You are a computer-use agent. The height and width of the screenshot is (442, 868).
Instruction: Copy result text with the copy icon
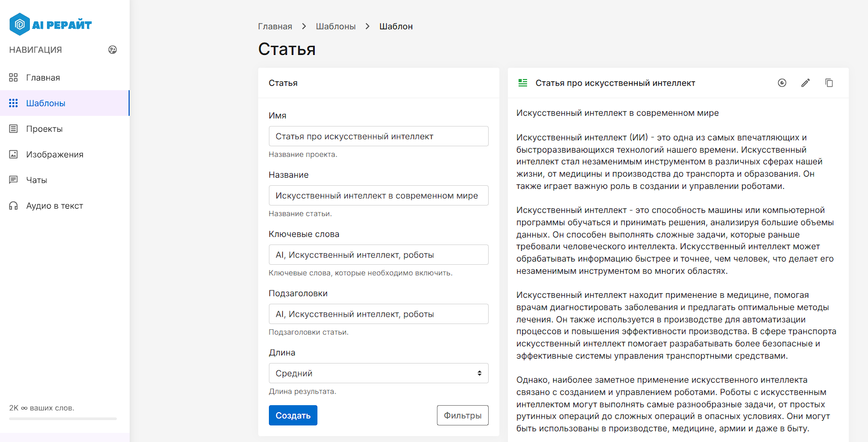(829, 83)
